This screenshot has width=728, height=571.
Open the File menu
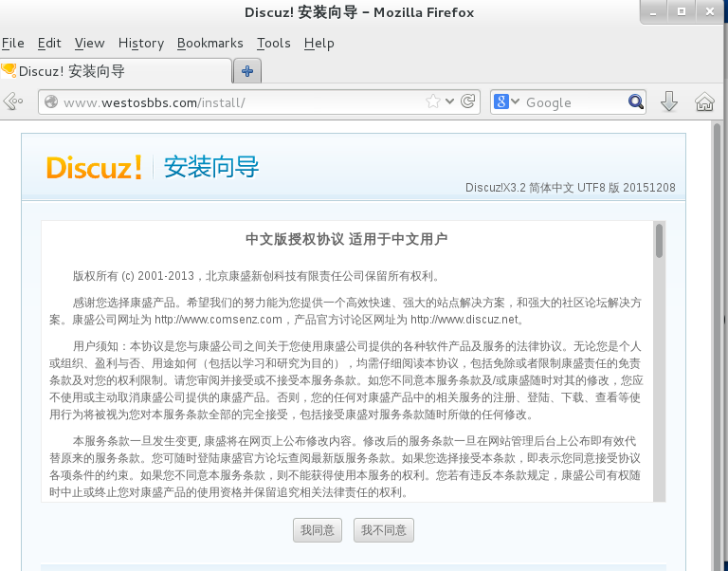[x=13, y=44]
